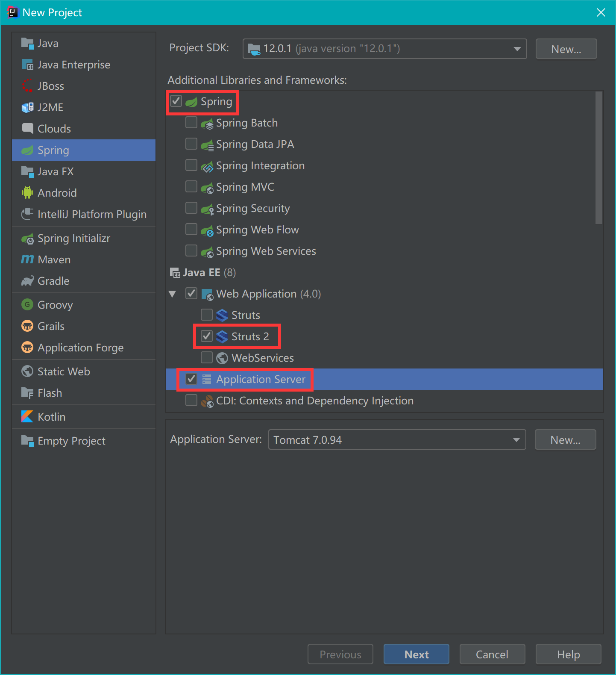Screen dimensions: 616x675
Task: Click the Application Forge icon
Action: coord(27,348)
